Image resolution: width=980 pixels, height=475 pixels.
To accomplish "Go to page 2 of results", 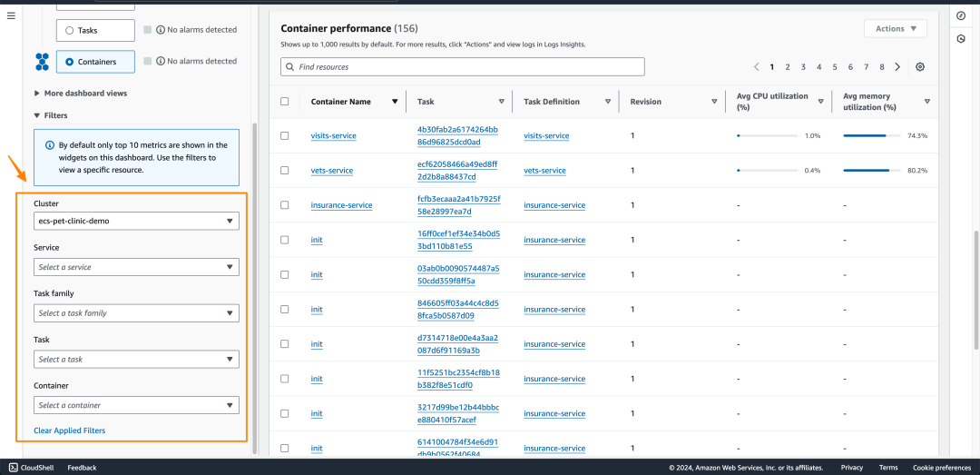I will [x=788, y=67].
